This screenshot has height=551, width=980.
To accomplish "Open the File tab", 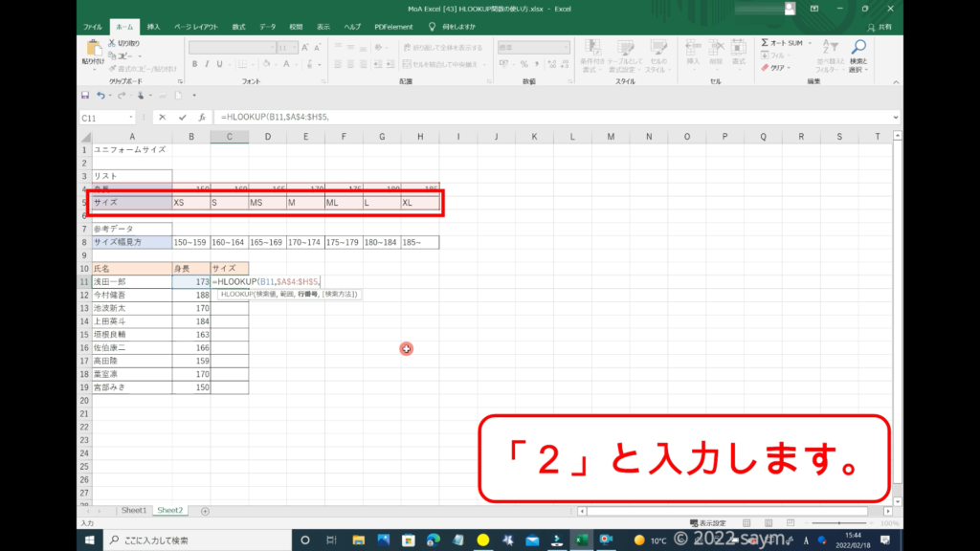I will pyautogui.click(x=93, y=27).
